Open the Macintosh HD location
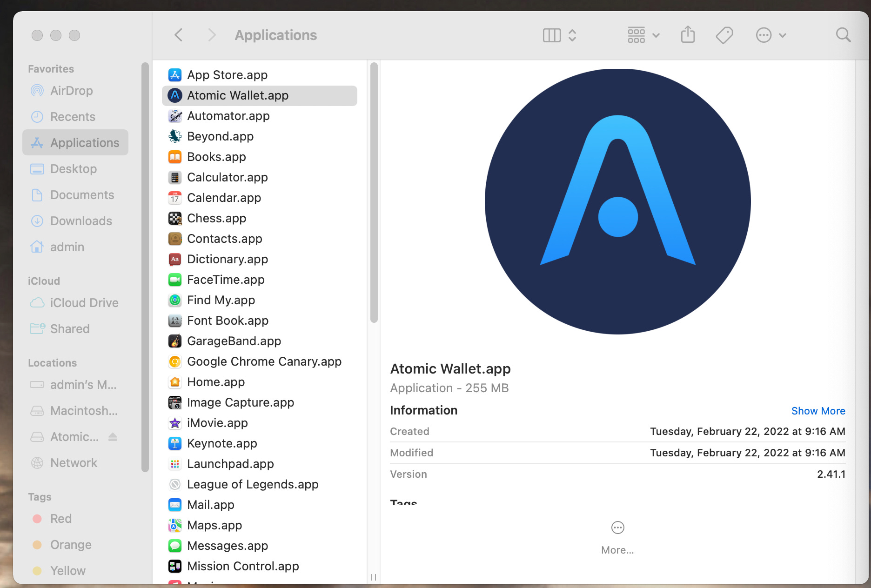Image resolution: width=871 pixels, height=588 pixels. (x=74, y=411)
